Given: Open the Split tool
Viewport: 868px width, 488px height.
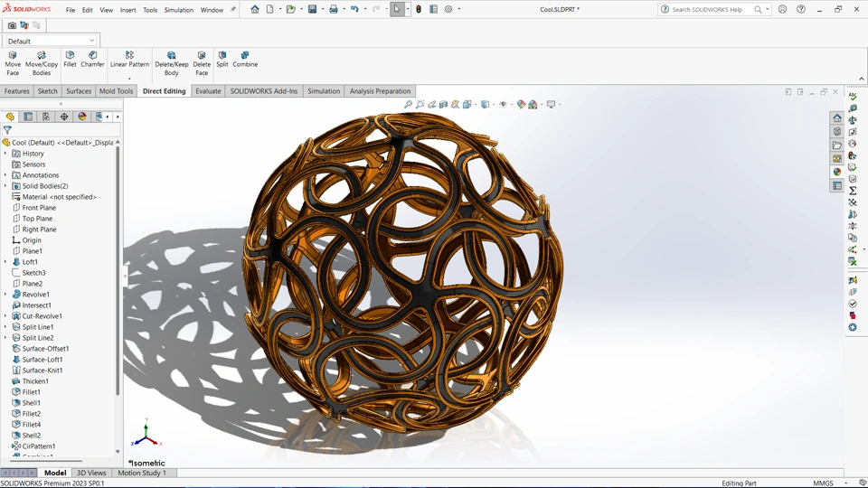Looking at the screenshot, I should 222,56.
